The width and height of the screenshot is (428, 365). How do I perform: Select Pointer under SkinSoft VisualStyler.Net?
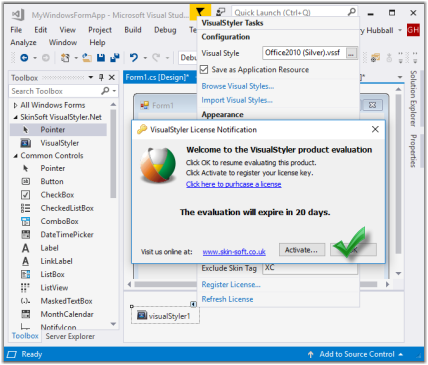58,129
